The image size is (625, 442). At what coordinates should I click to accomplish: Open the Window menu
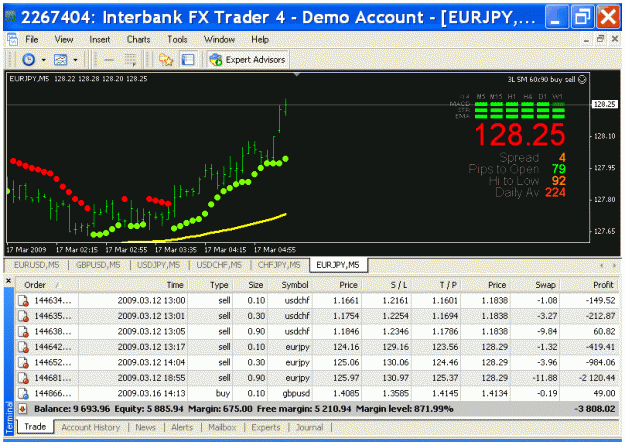tap(219, 39)
